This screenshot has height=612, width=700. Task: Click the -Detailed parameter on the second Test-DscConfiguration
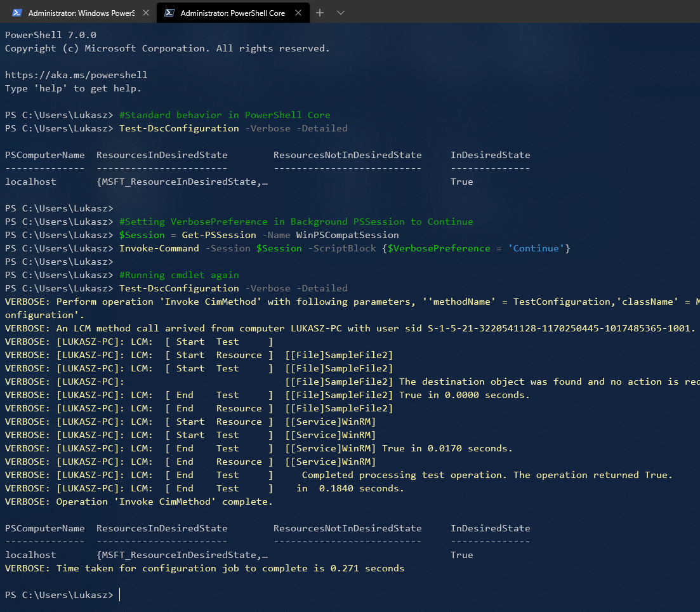[x=322, y=288]
